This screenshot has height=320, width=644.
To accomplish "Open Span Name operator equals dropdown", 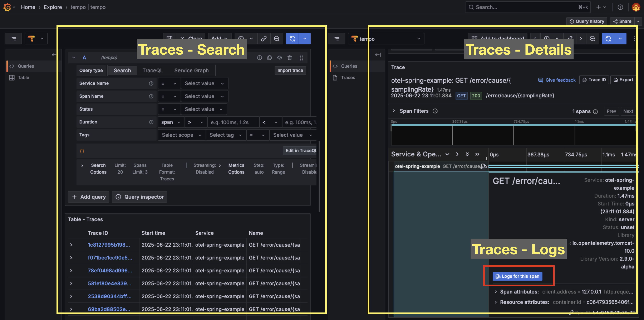I will [169, 96].
